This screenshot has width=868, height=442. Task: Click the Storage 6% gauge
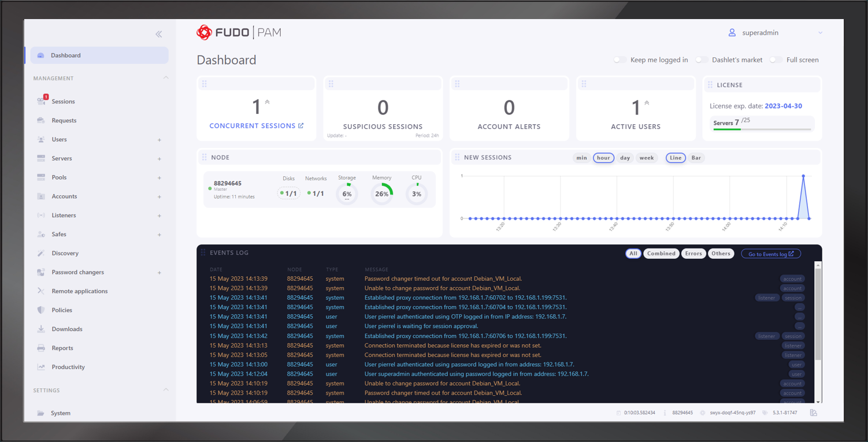click(x=347, y=194)
